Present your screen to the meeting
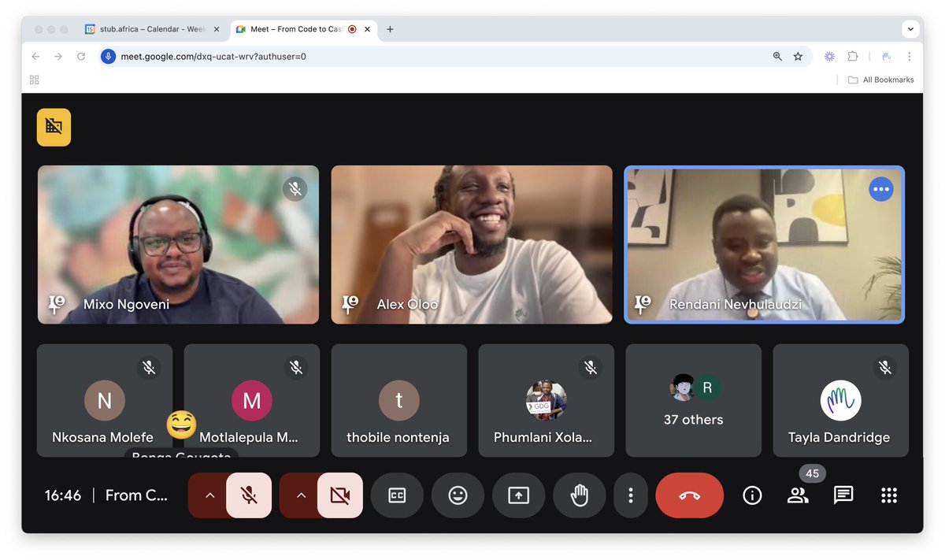This screenshot has width=945, height=560. pos(518,495)
